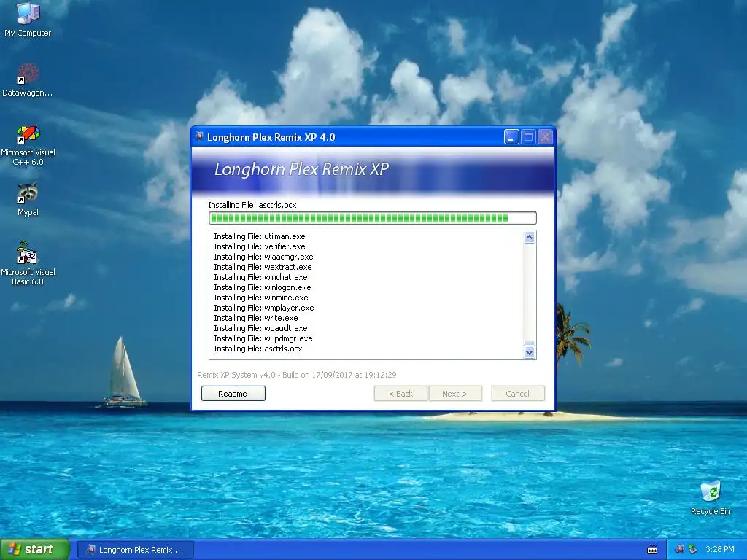The image size is (747, 560).
Task: Select the log line for utilman.exe
Action: click(260, 236)
